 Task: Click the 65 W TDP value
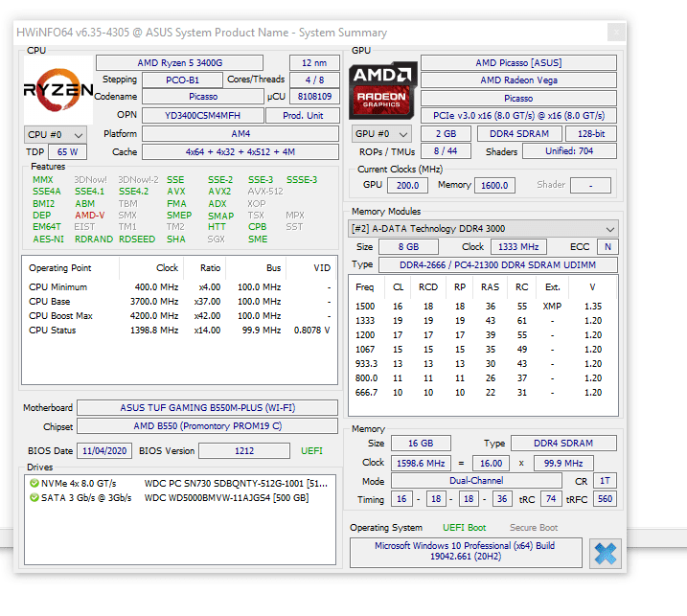(x=67, y=152)
